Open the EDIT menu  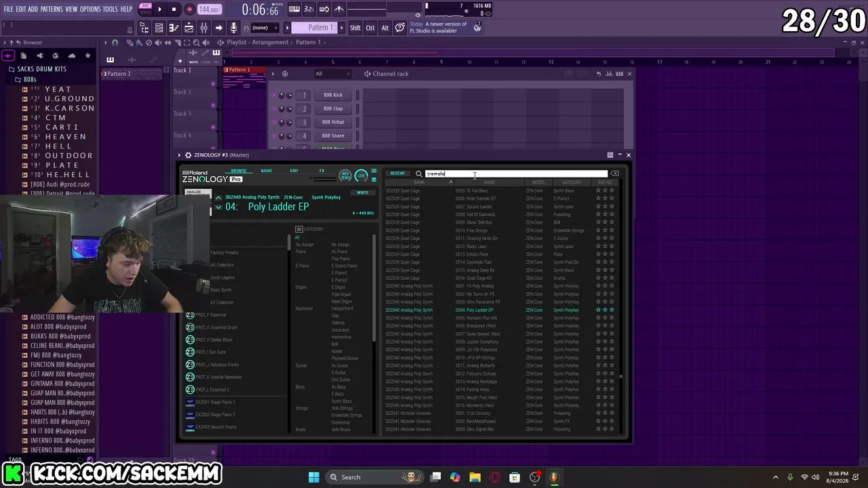pos(21,9)
